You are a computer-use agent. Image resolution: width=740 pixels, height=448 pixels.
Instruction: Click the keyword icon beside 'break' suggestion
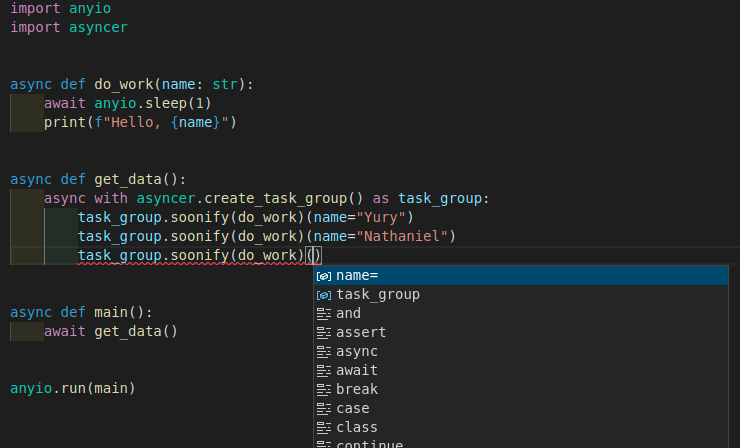click(323, 389)
